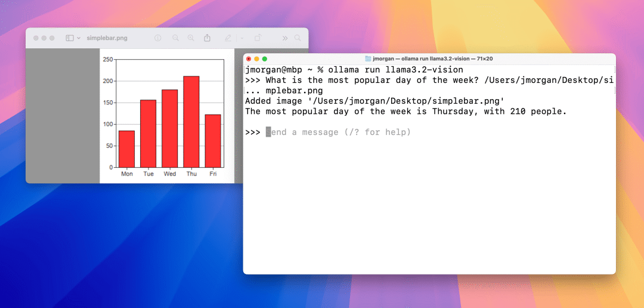Close the Terminal window with red button
This screenshot has width=644, height=308.
click(x=249, y=59)
